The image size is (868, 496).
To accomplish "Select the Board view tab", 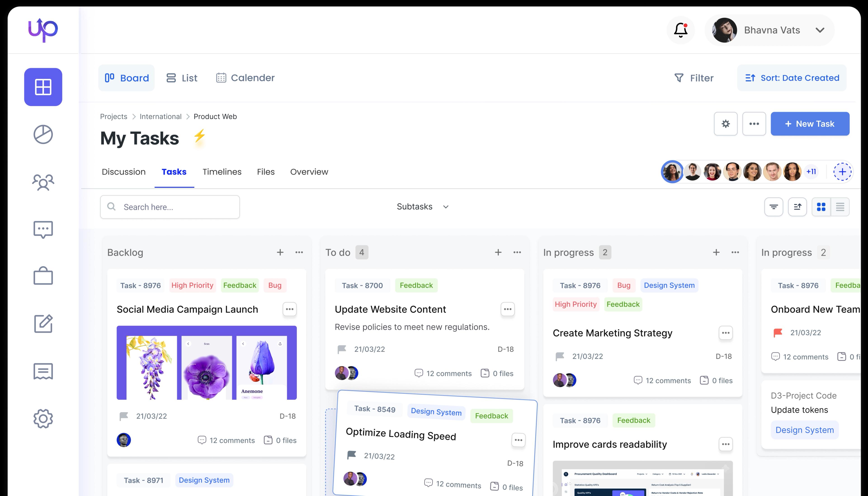I will pyautogui.click(x=126, y=78).
